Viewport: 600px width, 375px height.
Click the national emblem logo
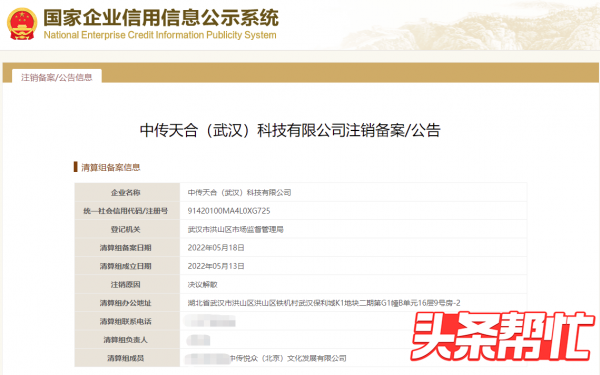22,24
